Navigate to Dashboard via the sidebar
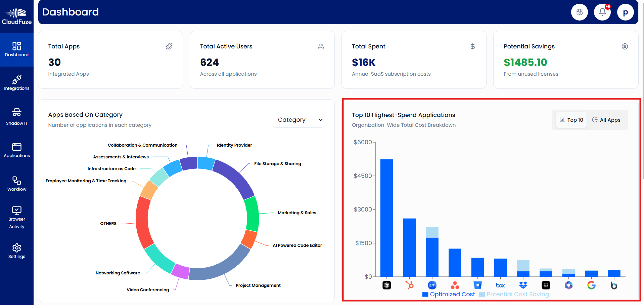Screen dimensions: 644x305 click(16, 49)
